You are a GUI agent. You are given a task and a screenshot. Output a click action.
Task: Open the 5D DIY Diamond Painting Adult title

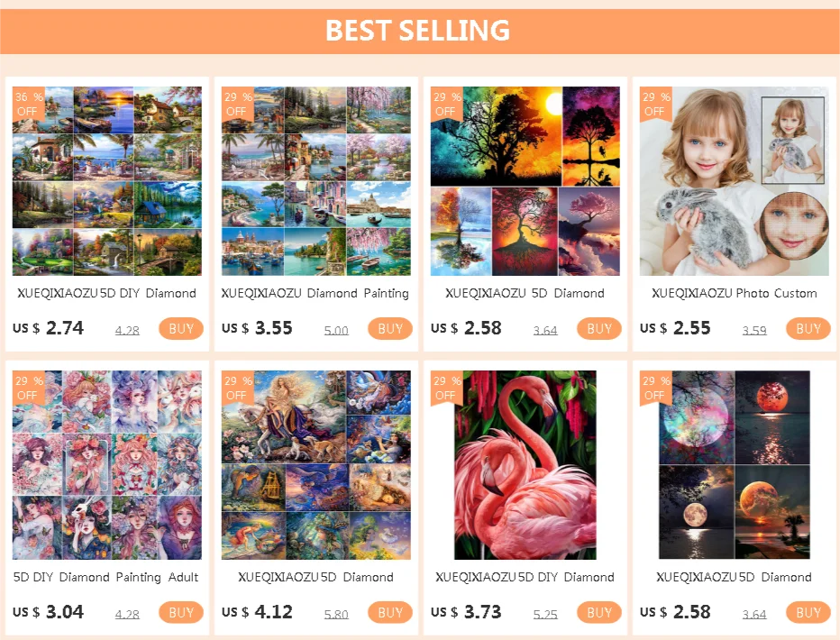click(x=106, y=577)
